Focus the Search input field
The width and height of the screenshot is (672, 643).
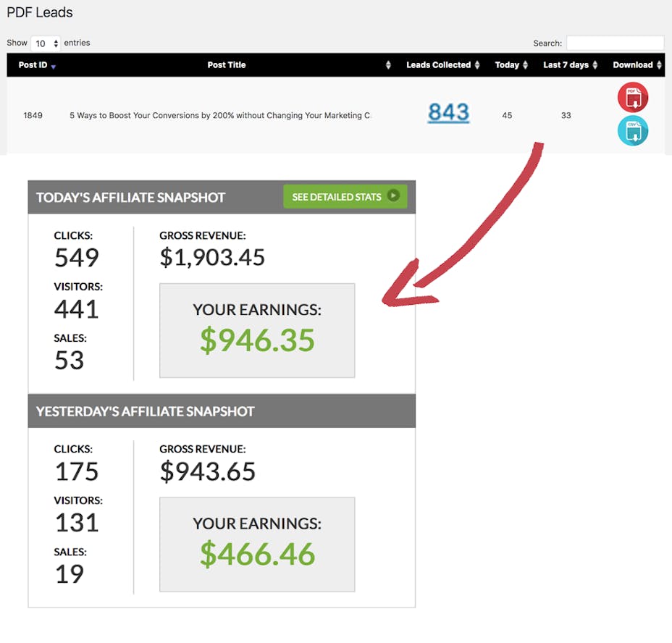point(615,43)
